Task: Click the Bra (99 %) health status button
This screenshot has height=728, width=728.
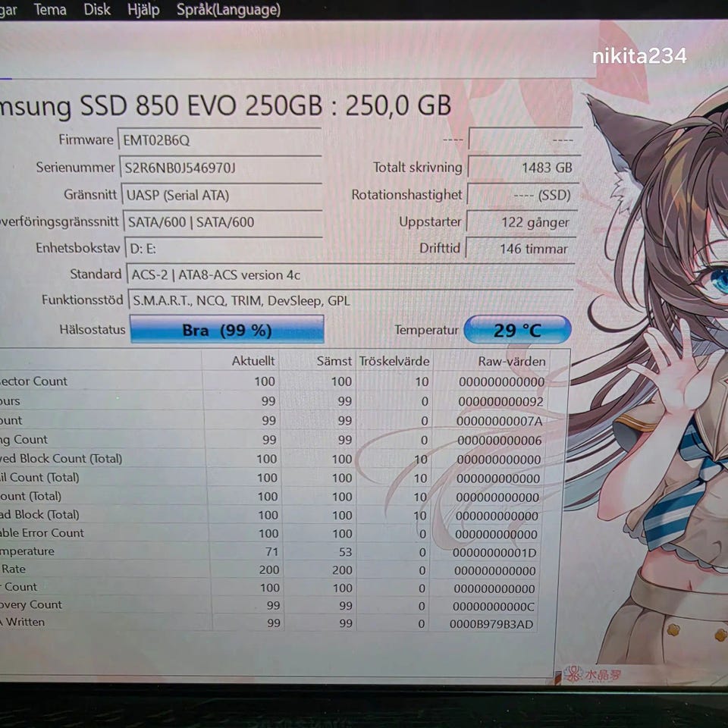Action: (x=227, y=330)
